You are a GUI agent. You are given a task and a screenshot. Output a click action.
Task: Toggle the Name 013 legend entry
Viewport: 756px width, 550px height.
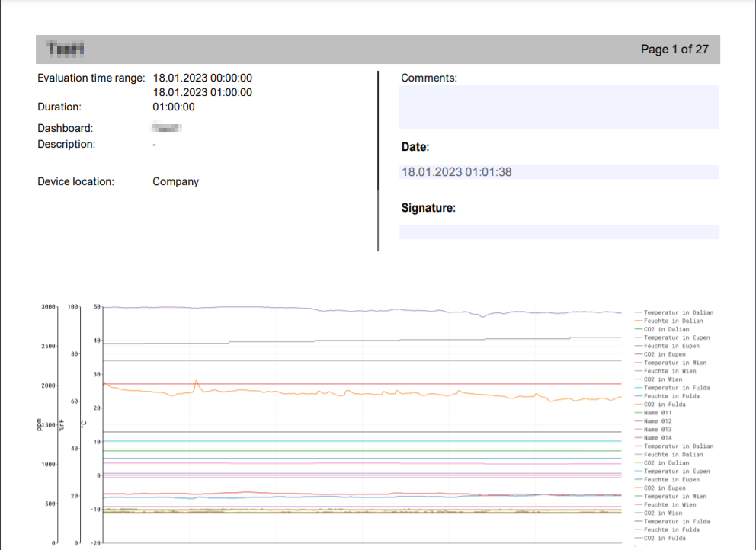(657, 430)
